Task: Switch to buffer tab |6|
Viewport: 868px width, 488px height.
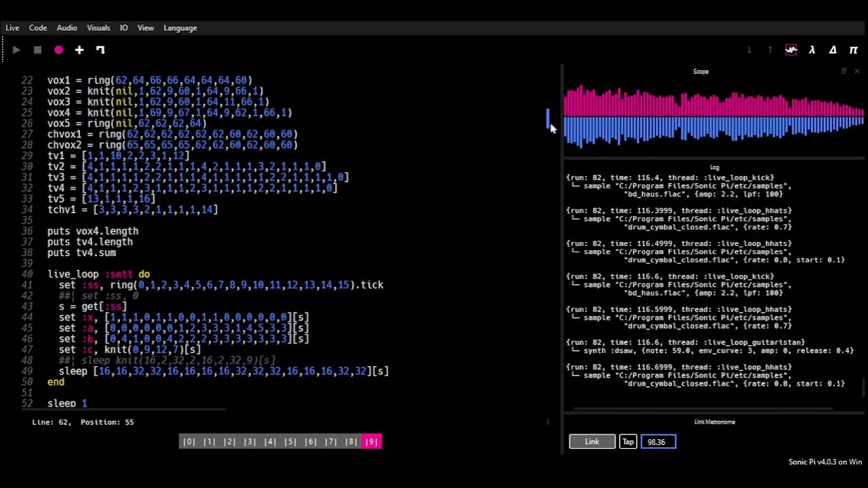Action: coord(311,442)
